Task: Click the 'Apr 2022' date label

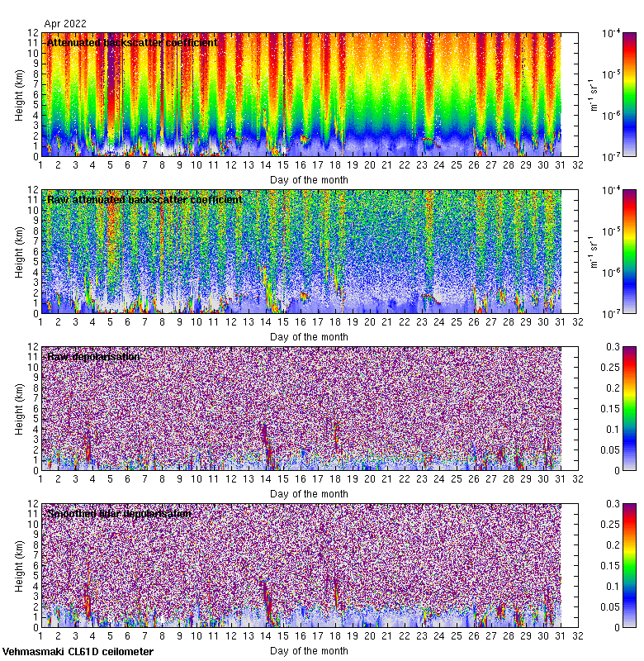Action: click(x=65, y=24)
